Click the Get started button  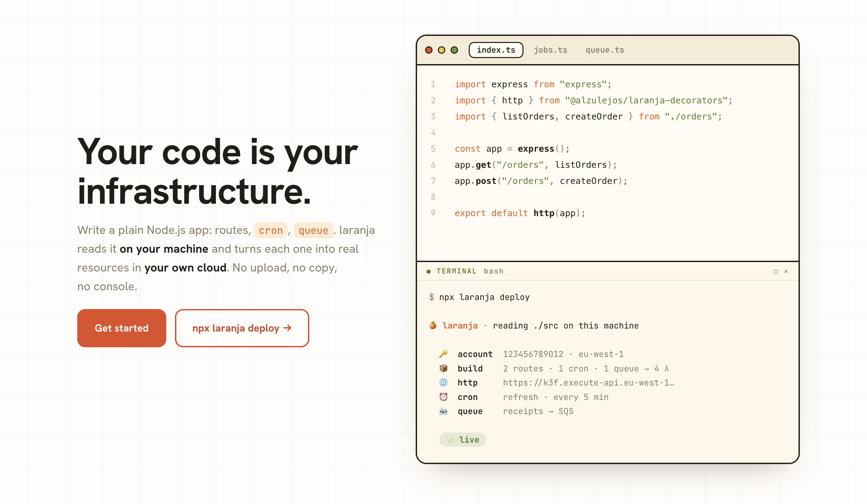point(122,328)
